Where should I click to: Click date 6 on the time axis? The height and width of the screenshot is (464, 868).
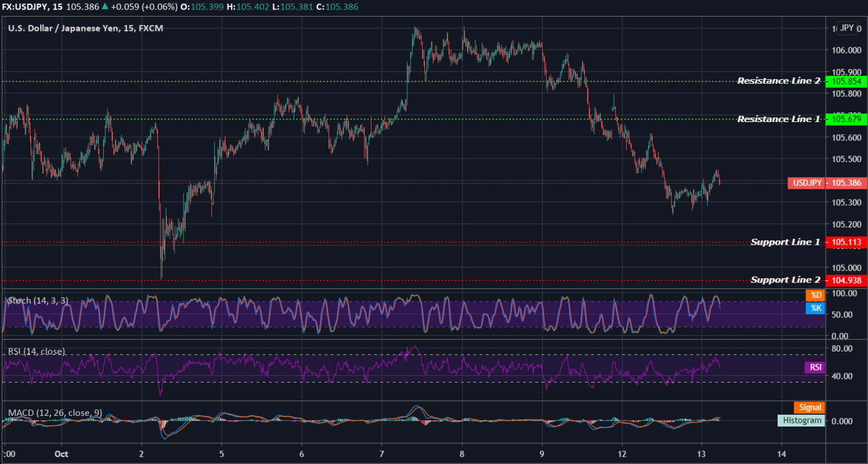[302, 454]
